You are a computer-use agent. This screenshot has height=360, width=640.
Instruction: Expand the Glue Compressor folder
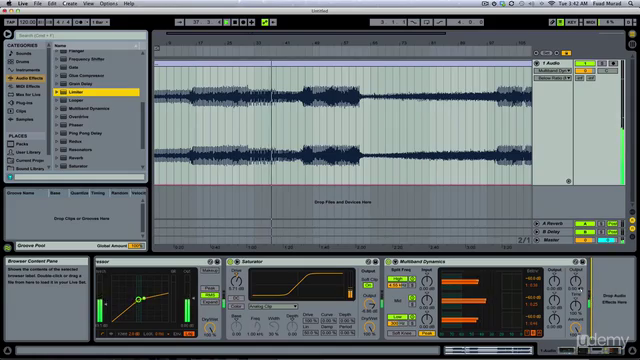pyautogui.click(x=57, y=76)
